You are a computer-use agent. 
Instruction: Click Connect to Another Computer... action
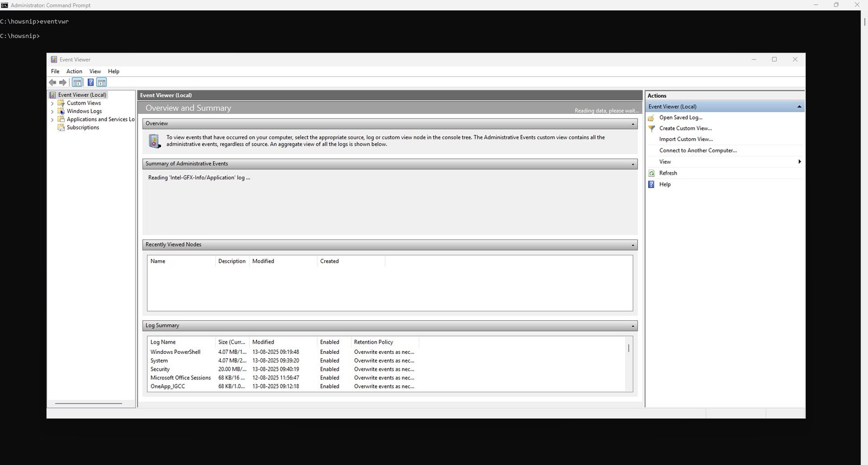pyautogui.click(x=698, y=151)
